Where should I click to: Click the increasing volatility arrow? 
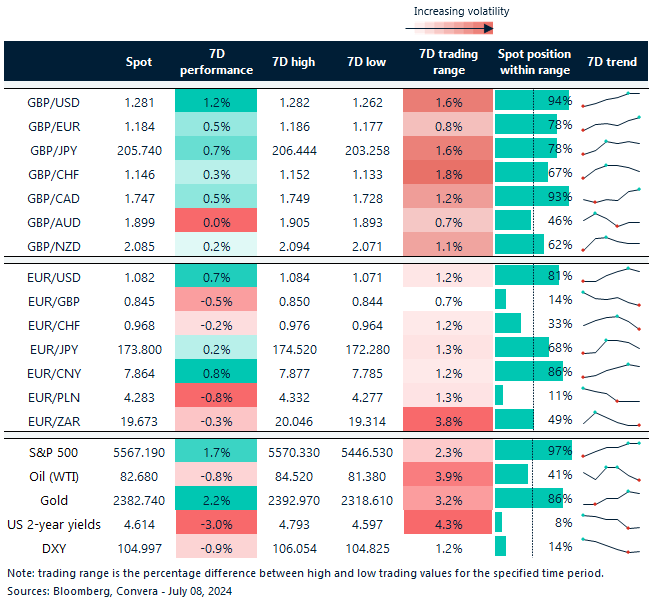[461, 28]
